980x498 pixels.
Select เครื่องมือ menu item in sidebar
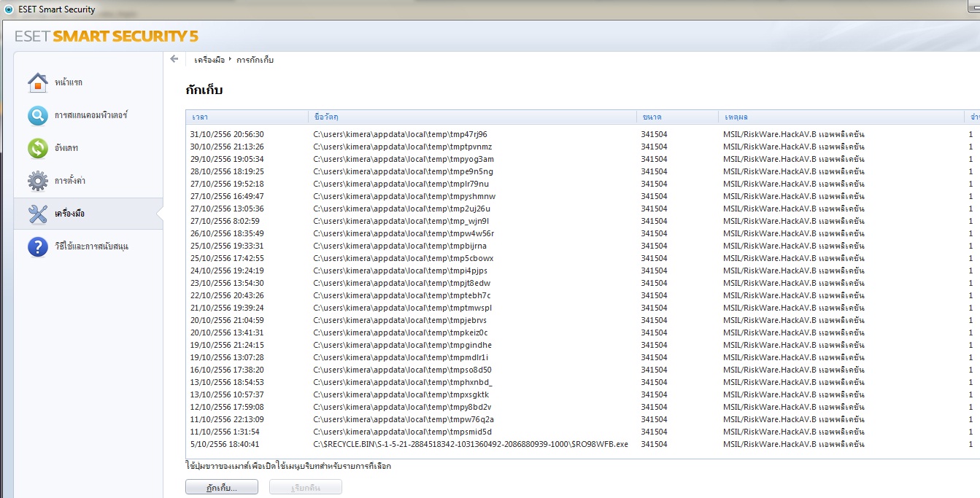(x=88, y=214)
